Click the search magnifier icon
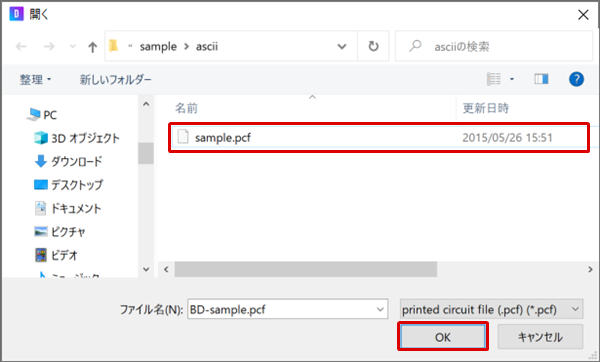The width and height of the screenshot is (600, 362). [x=415, y=46]
